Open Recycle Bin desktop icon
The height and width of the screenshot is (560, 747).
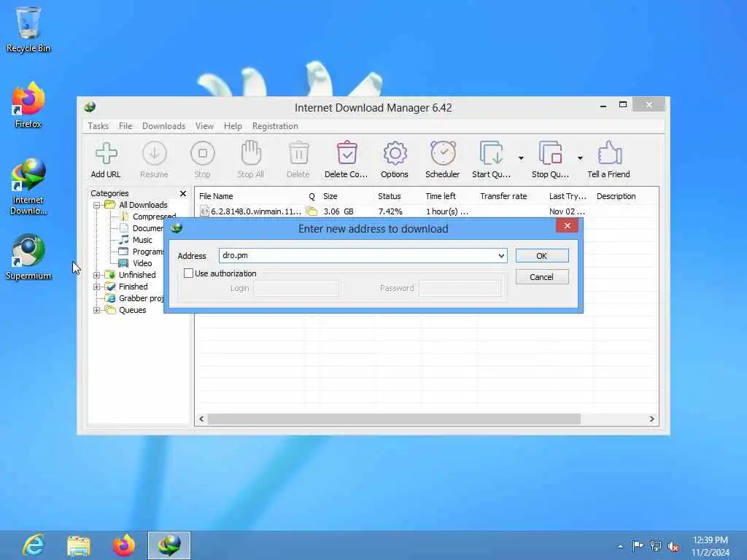[x=28, y=29]
